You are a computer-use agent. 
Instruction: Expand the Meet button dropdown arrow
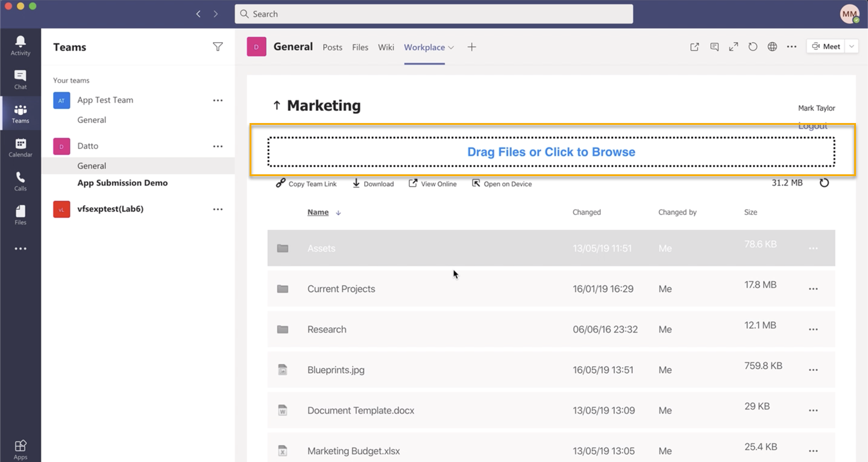852,46
